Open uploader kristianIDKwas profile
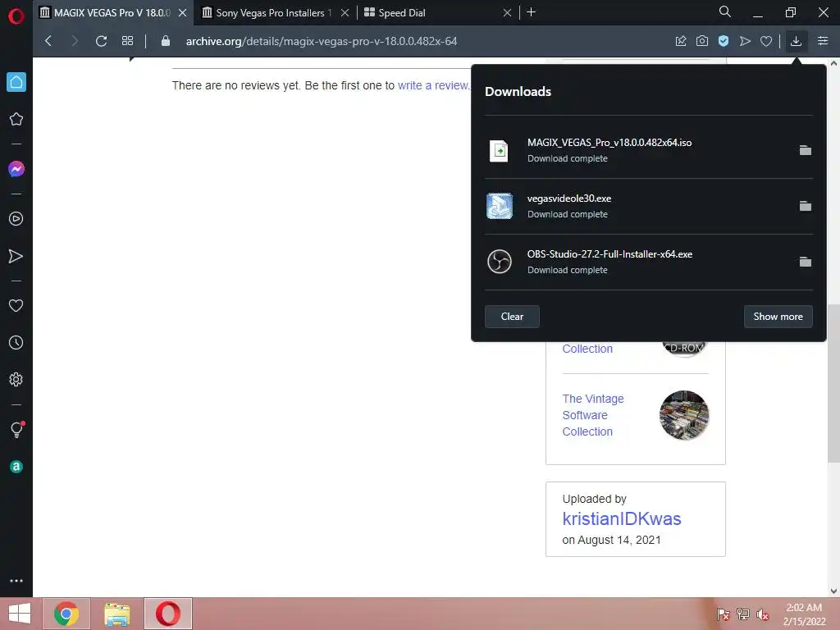The height and width of the screenshot is (630, 840). point(622,518)
